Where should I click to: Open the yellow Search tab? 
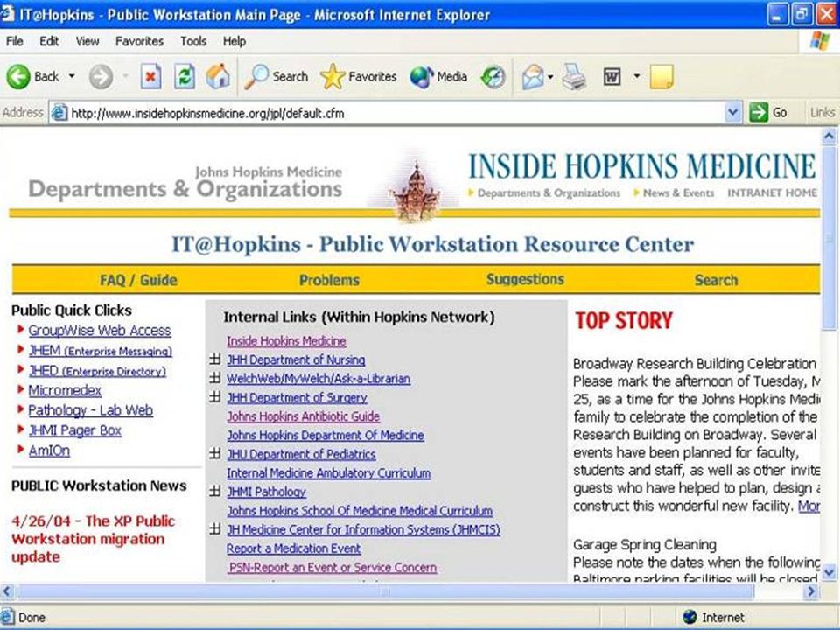716,280
